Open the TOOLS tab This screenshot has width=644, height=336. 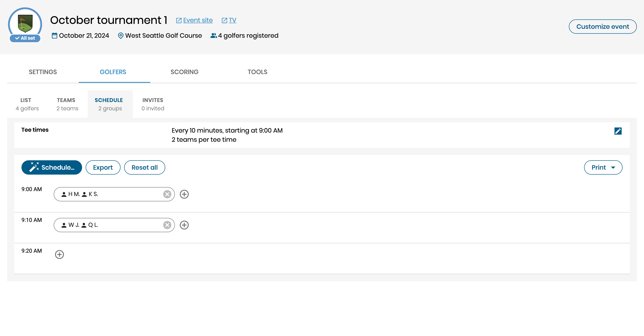pos(257,72)
